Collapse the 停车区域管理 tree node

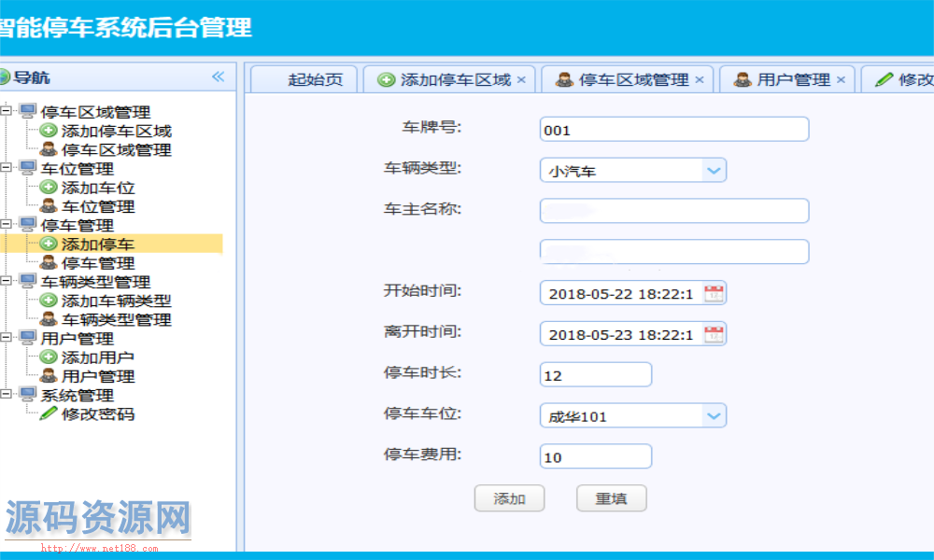point(6,111)
